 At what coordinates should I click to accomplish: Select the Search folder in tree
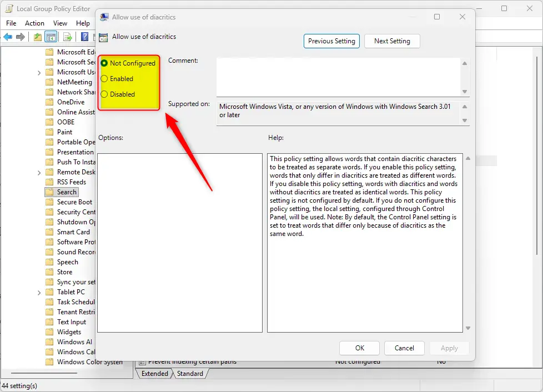[x=62, y=192]
